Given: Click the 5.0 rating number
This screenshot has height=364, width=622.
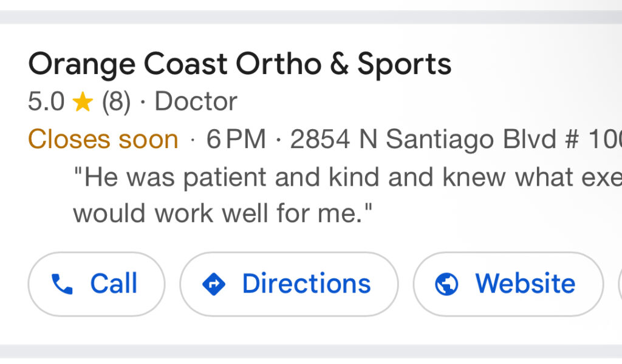Looking at the screenshot, I should click(x=46, y=102).
